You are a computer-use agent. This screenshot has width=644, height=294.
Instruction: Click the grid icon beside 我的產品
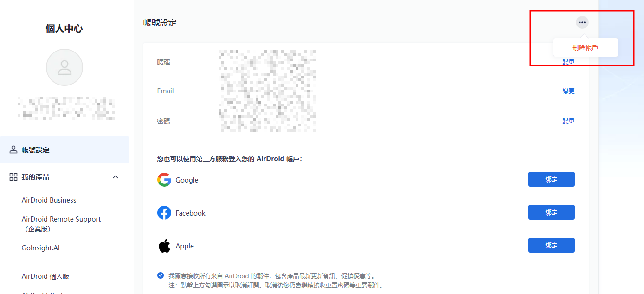(x=13, y=177)
